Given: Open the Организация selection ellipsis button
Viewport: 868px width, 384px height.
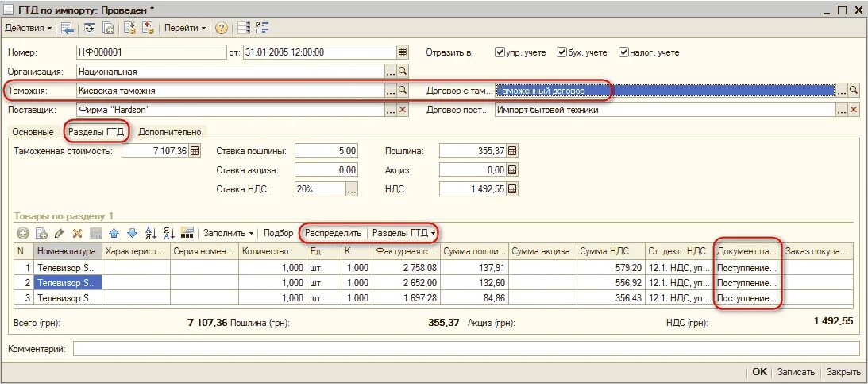Looking at the screenshot, I should pyautogui.click(x=392, y=72).
